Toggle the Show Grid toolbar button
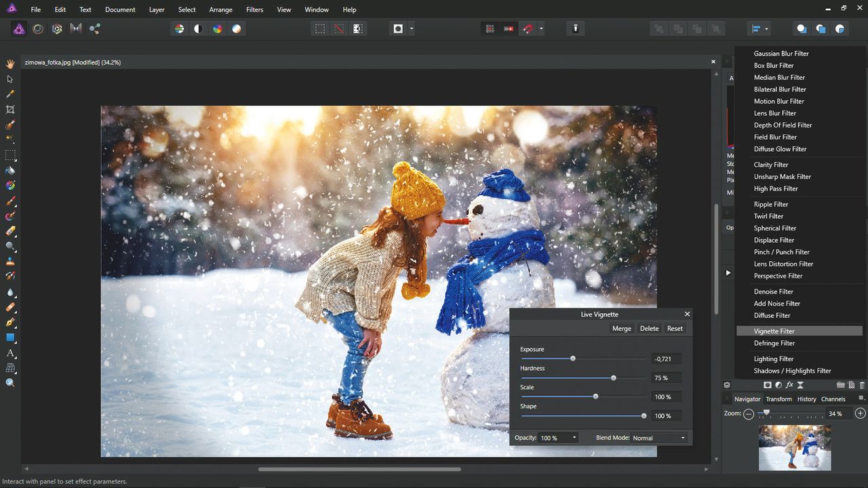This screenshot has height=488, width=868. 490,28
